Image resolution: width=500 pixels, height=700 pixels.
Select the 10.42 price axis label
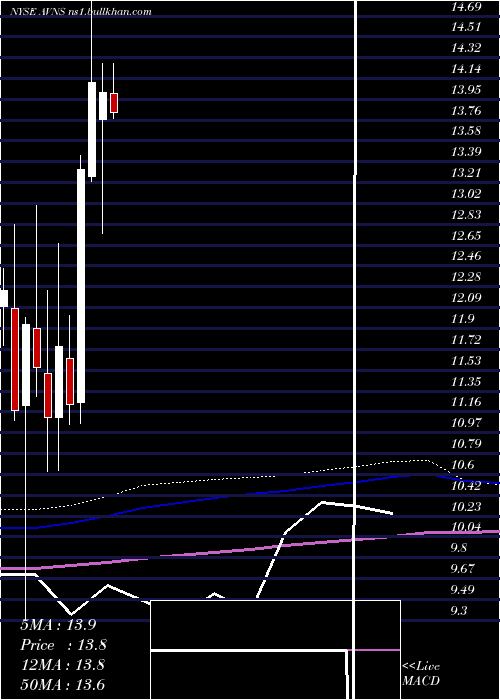[466, 486]
